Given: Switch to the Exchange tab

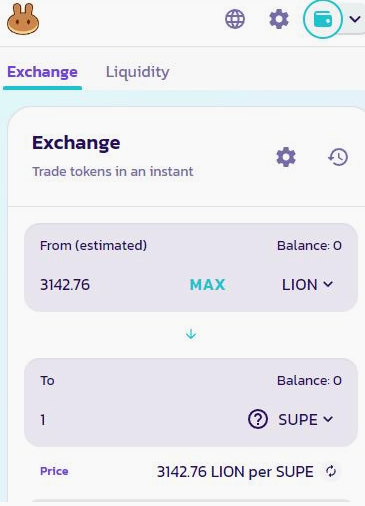Looking at the screenshot, I should 42,72.
